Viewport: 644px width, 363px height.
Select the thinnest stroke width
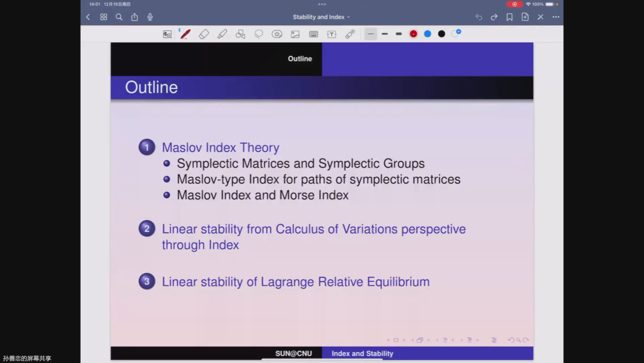point(371,34)
